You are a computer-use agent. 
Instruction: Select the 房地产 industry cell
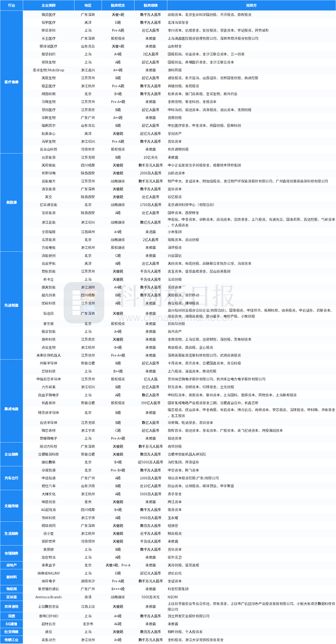[12, 566]
